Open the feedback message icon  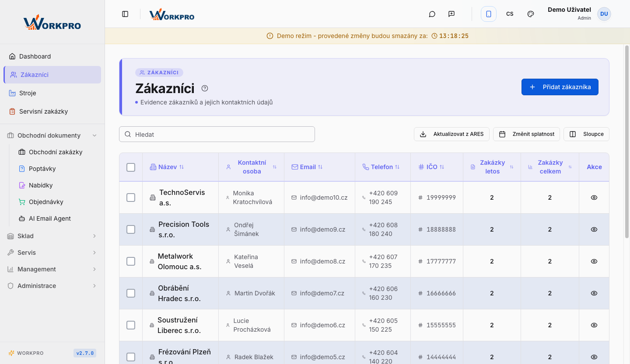coord(451,14)
